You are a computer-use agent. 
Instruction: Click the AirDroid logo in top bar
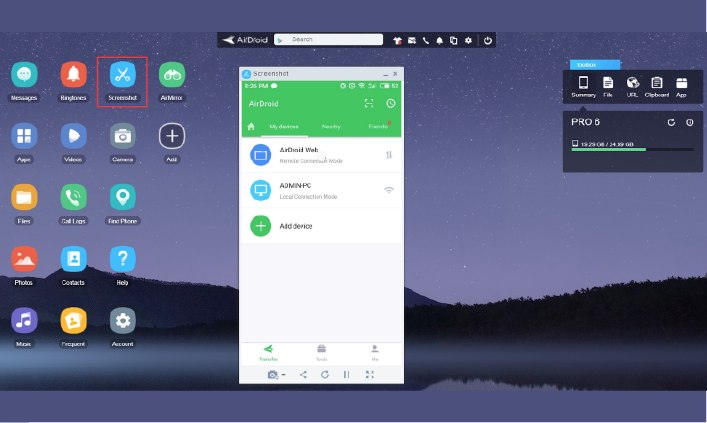pyautogui.click(x=245, y=40)
